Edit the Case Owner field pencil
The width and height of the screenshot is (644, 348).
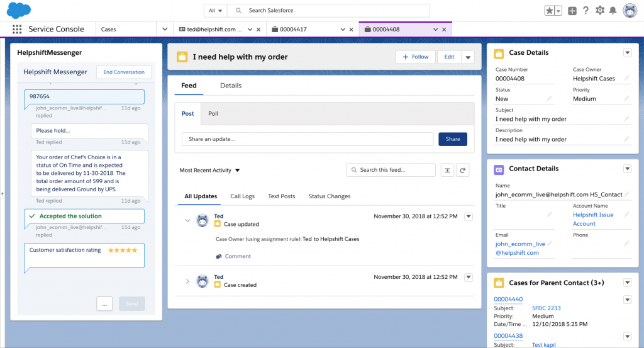pyautogui.click(x=626, y=78)
